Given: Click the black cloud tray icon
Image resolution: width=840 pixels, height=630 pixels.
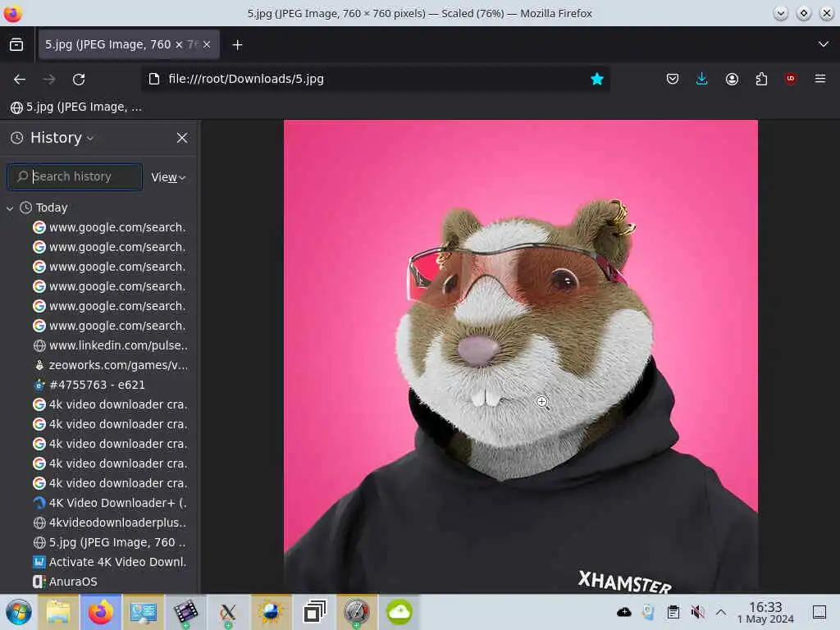Looking at the screenshot, I should tap(624, 612).
